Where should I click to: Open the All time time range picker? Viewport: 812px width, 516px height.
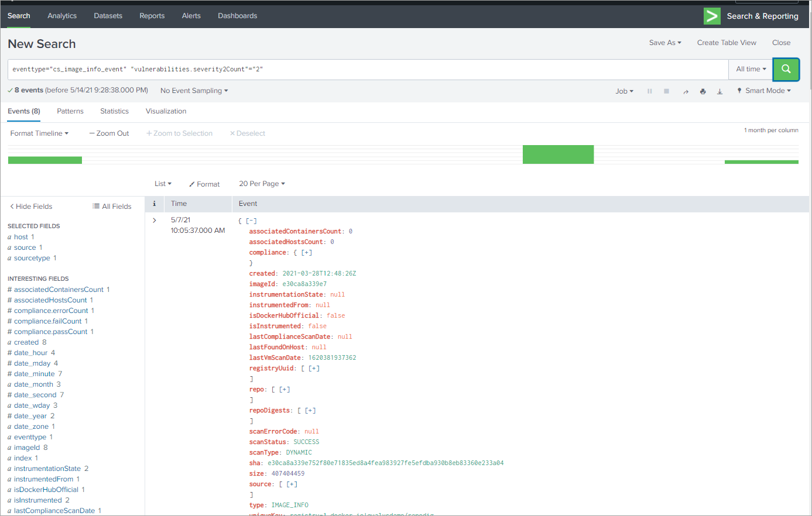tap(750, 69)
